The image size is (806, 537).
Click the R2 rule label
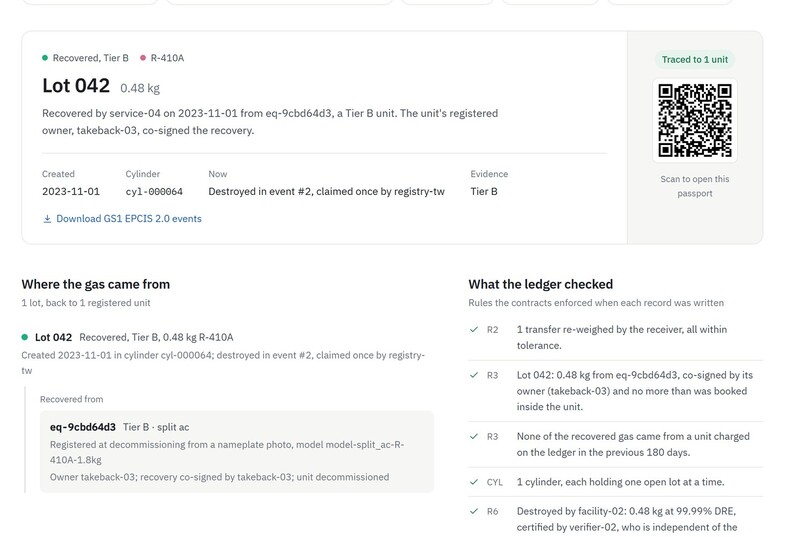point(492,330)
